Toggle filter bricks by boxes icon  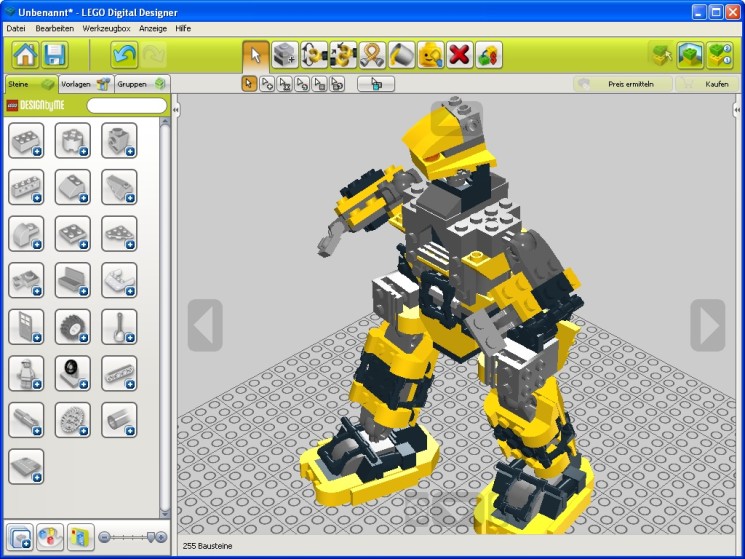point(80,537)
